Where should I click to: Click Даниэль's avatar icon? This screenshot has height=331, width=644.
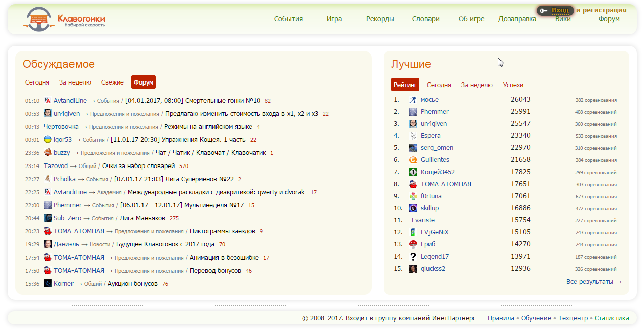48,244
